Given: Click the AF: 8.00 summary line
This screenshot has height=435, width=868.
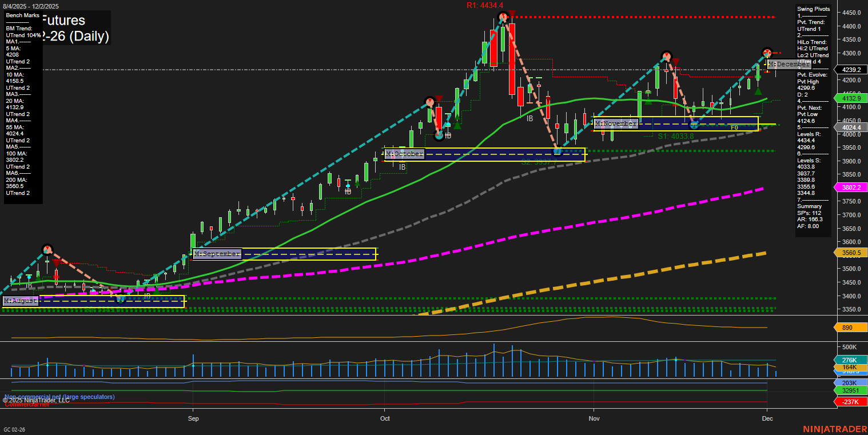Looking at the screenshot, I should pos(809,226).
